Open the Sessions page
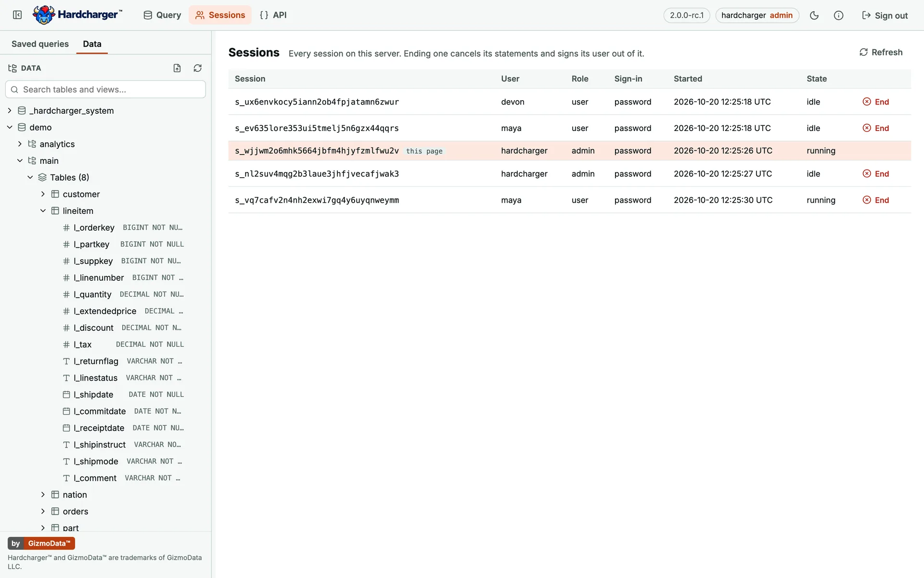The width and height of the screenshot is (924, 578). point(220,15)
